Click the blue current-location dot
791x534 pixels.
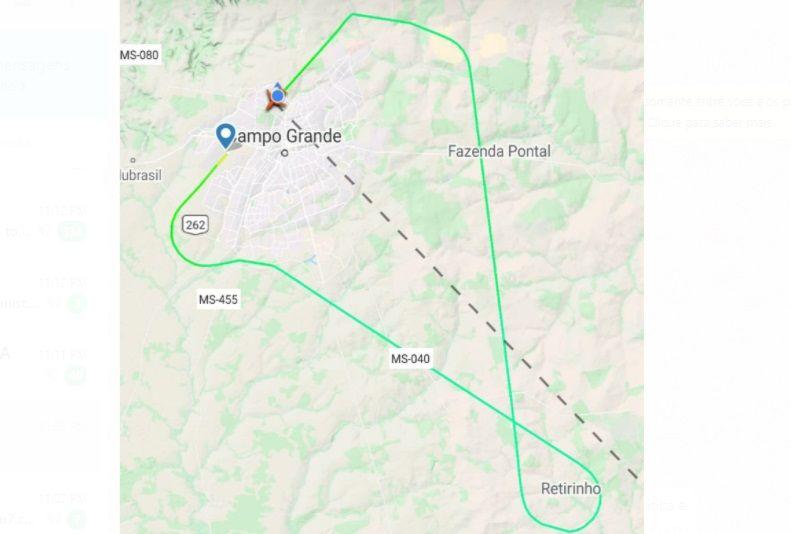pyautogui.click(x=278, y=95)
